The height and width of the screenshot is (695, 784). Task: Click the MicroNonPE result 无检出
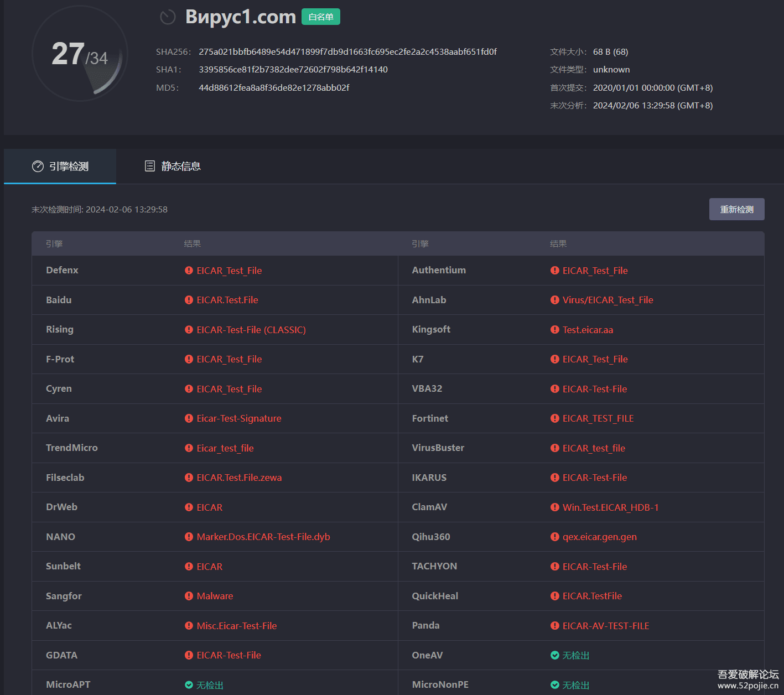point(576,685)
